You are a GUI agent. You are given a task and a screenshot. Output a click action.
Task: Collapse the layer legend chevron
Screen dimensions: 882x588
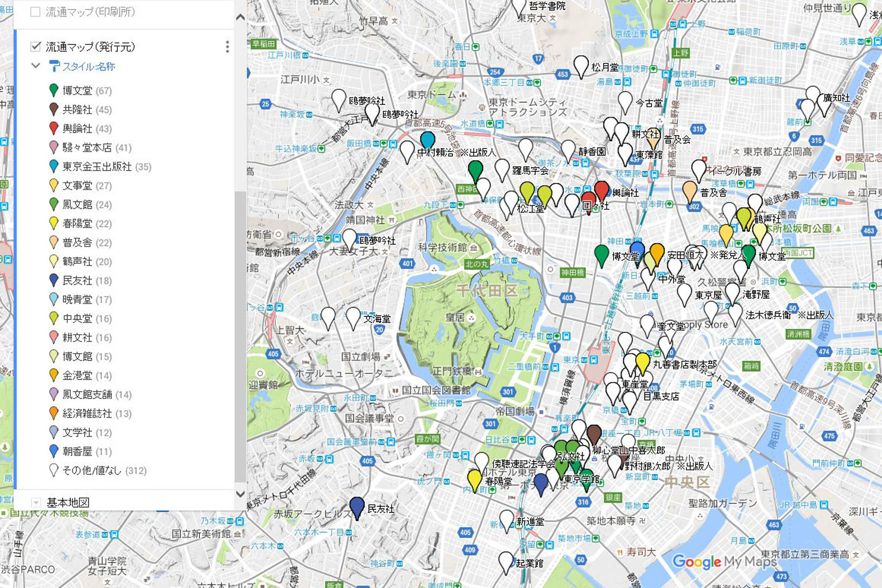click(36, 66)
